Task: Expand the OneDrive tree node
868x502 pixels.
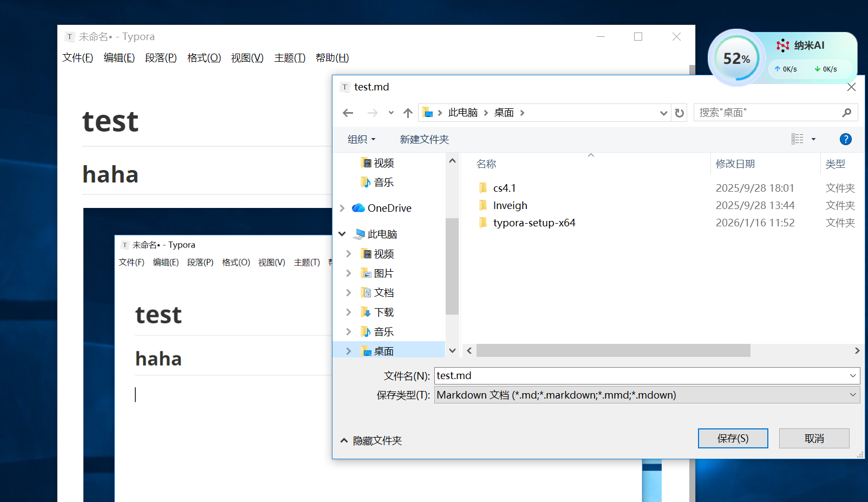Action: [x=342, y=208]
